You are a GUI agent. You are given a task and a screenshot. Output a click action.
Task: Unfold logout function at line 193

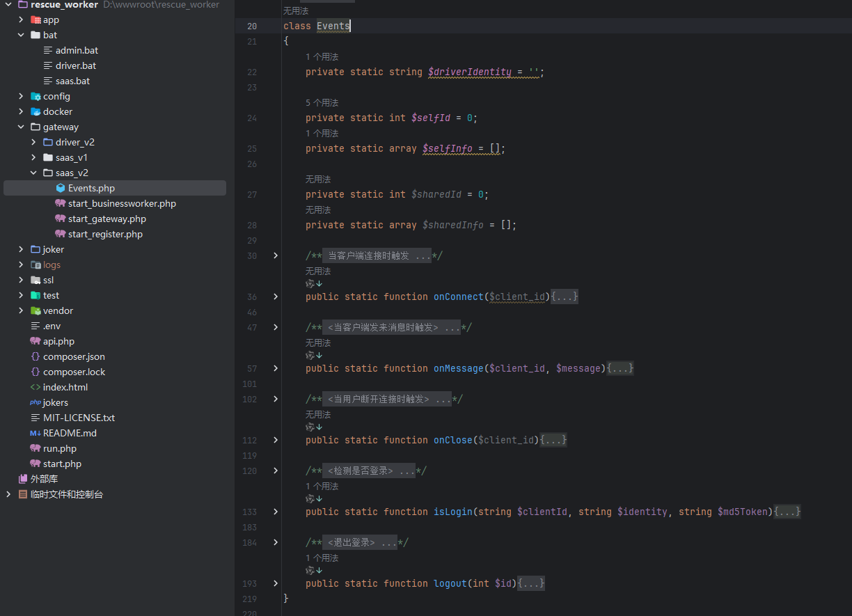pyautogui.click(x=276, y=584)
